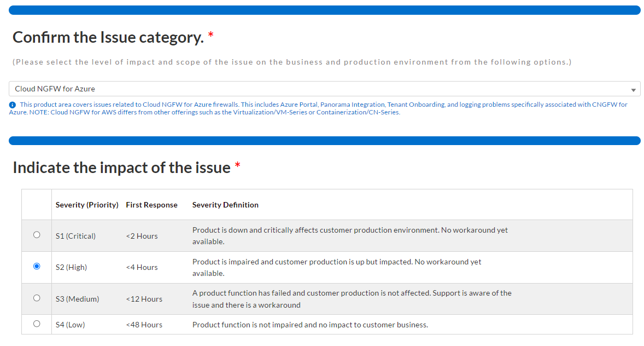Open the Cloud NGFW for Azure dropdown
This screenshot has height=346, width=644.
click(324, 89)
